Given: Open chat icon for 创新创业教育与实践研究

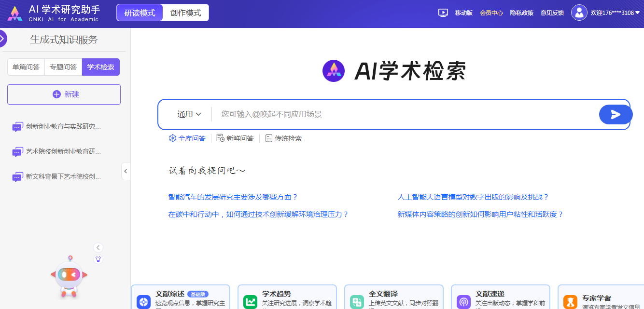Looking at the screenshot, I should (17, 127).
